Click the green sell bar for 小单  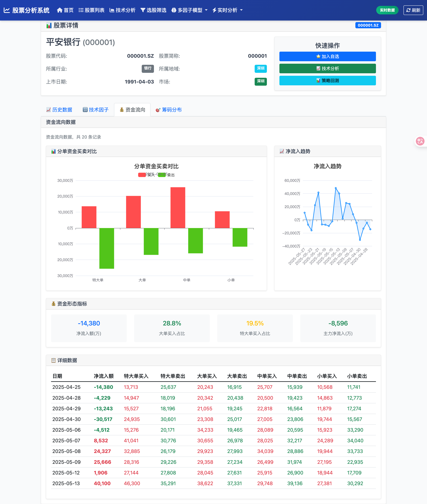pyautogui.click(x=240, y=237)
